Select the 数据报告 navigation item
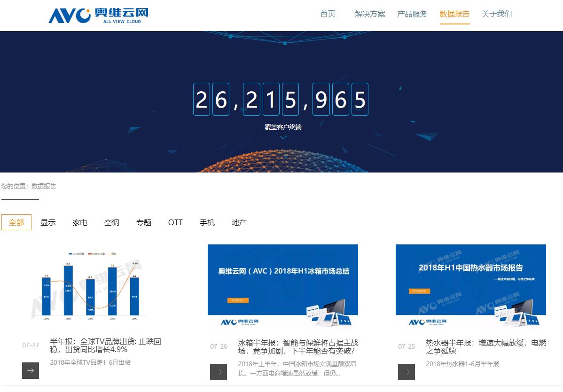Image resolution: width=563 pixels, height=392 pixels. 454,14
